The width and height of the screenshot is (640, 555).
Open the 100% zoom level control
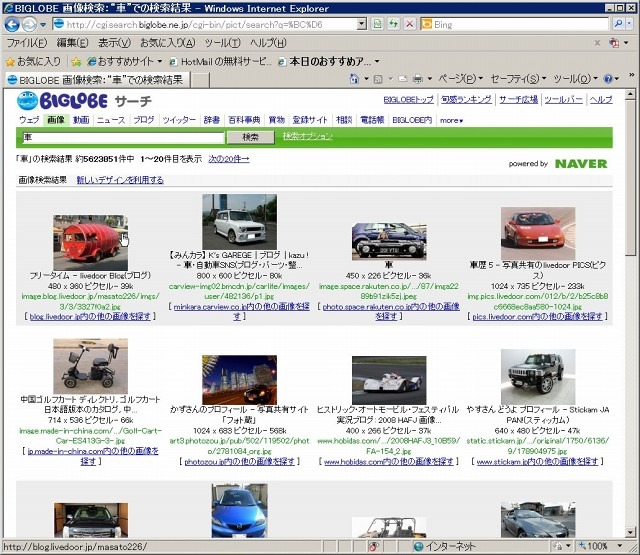tap(600, 546)
